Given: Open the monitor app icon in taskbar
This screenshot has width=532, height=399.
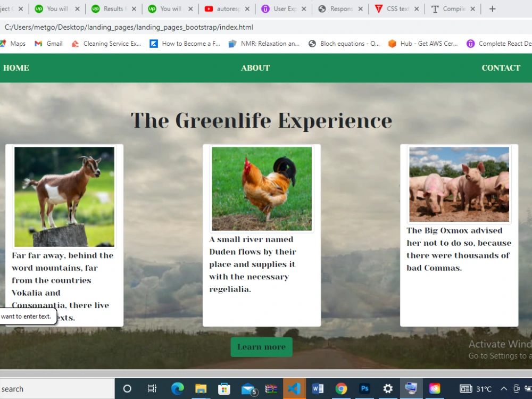Looking at the screenshot, I should (411, 388).
